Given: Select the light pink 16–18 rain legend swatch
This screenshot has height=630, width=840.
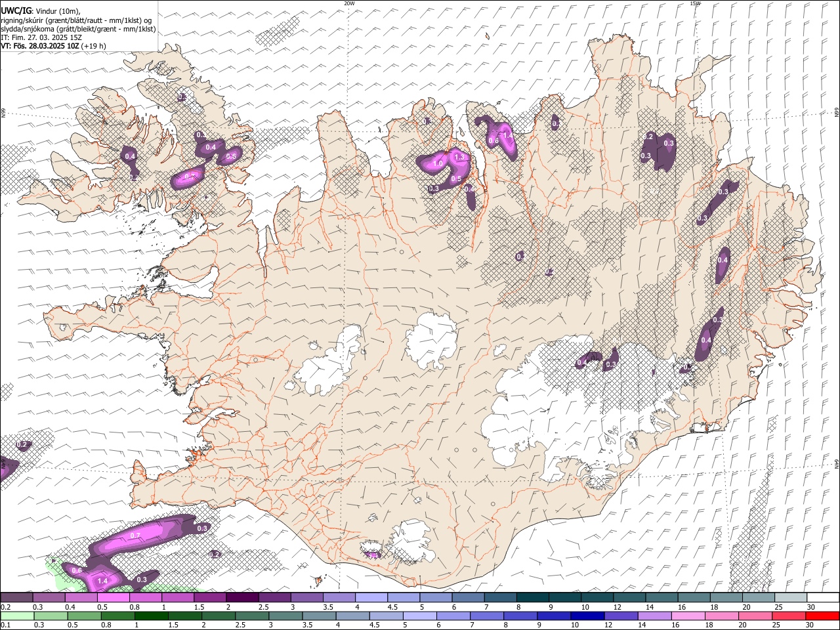Looking at the screenshot, I should point(688,616).
